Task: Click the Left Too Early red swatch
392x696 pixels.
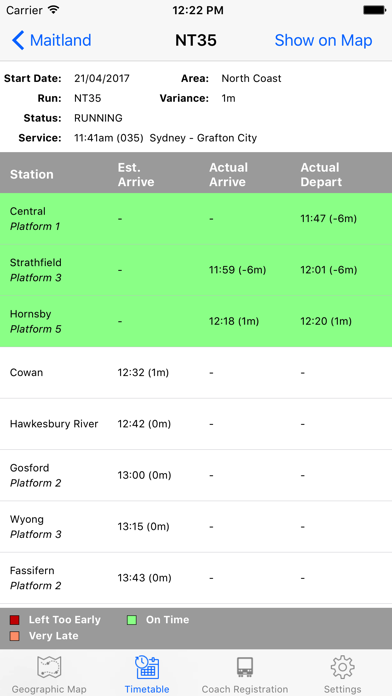Action: point(15,620)
